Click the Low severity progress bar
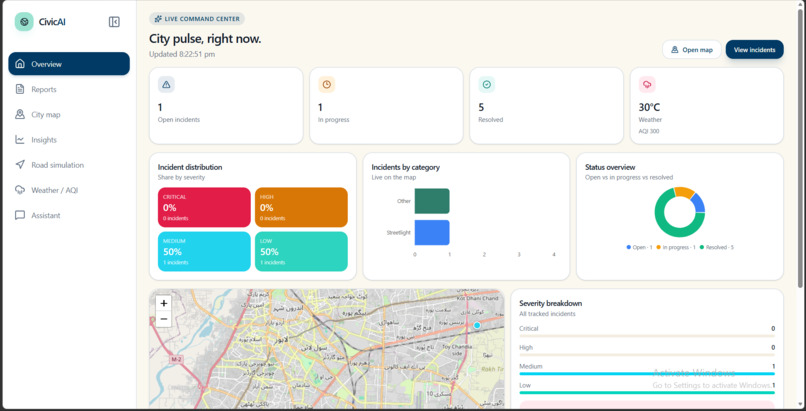The height and width of the screenshot is (411, 806). click(647, 393)
